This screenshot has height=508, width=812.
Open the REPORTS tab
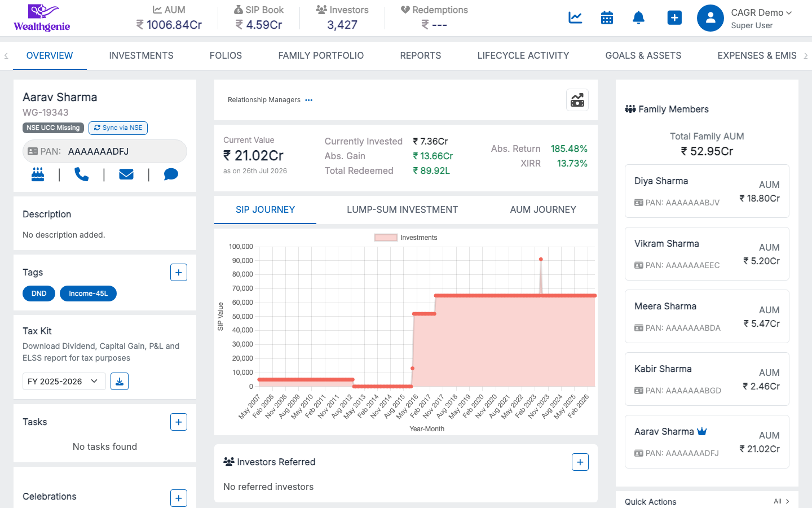[421, 55]
